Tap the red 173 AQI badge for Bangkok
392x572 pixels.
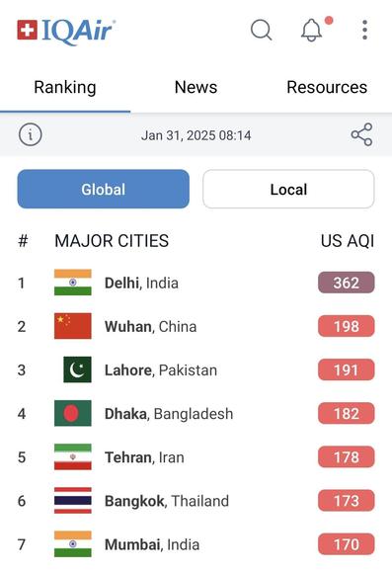(x=346, y=501)
